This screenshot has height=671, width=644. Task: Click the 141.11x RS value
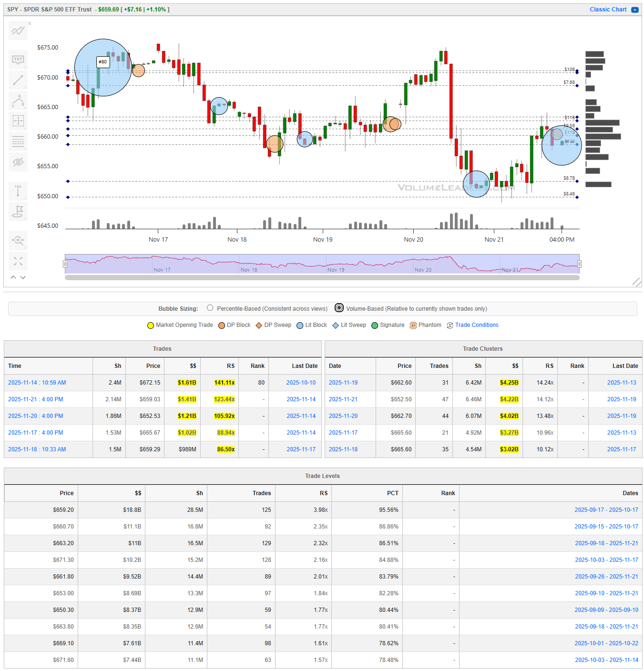tap(225, 383)
